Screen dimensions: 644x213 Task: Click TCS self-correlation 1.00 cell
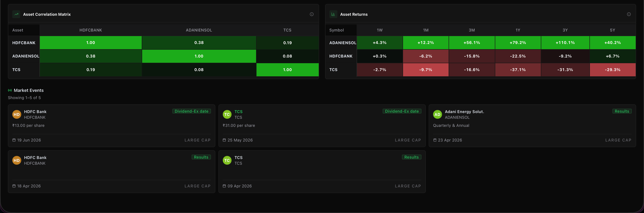click(x=287, y=70)
